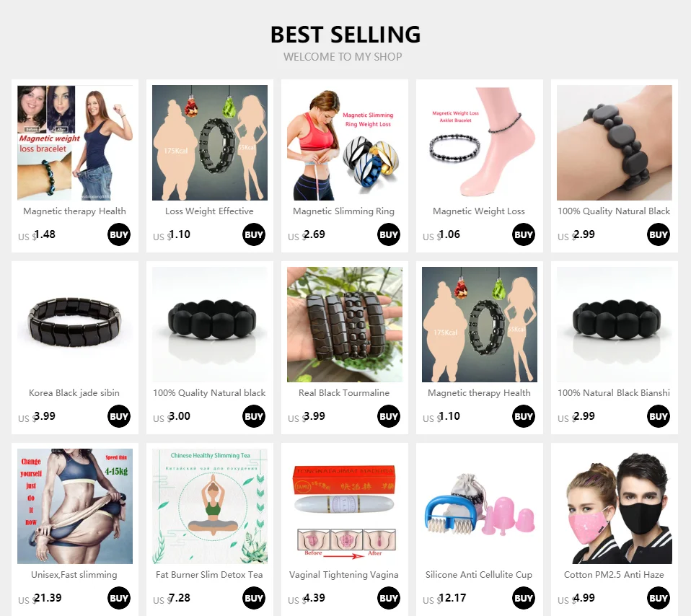Click BUY for Magnetic Slimming Ring

[389, 234]
